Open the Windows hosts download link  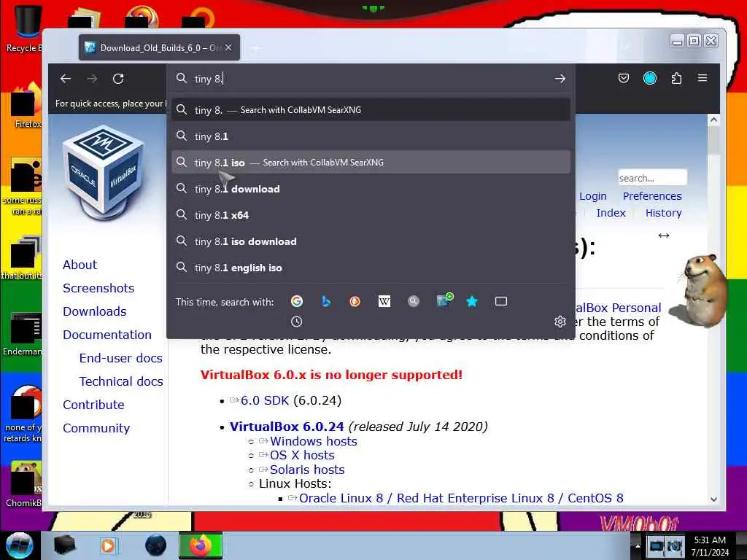(x=314, y=441)
